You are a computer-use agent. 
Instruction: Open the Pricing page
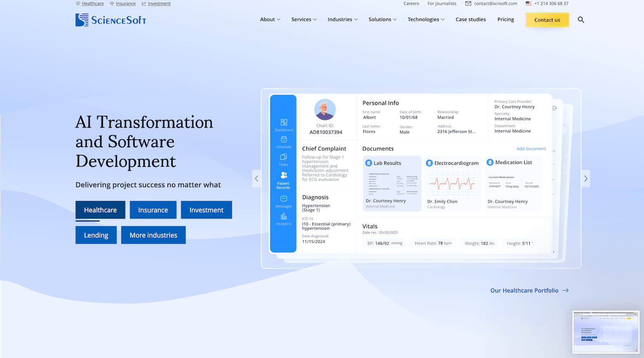click(x=506, y=20)
